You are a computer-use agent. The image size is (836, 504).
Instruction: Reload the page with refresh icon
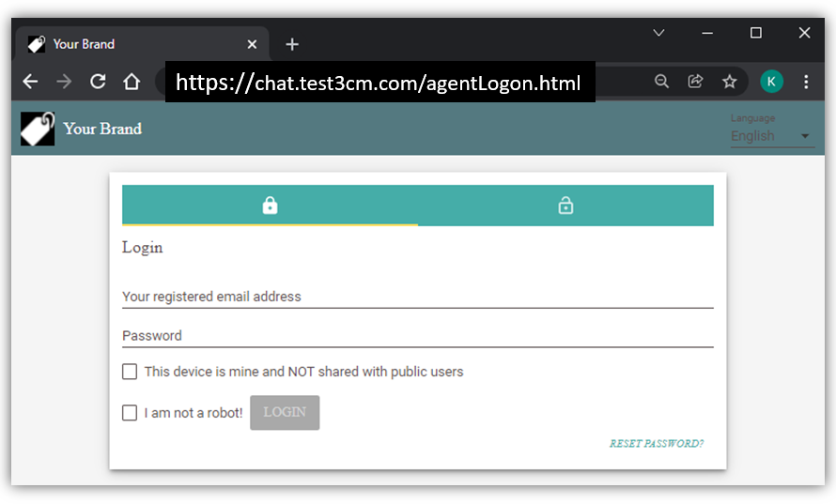coord(98,82)
